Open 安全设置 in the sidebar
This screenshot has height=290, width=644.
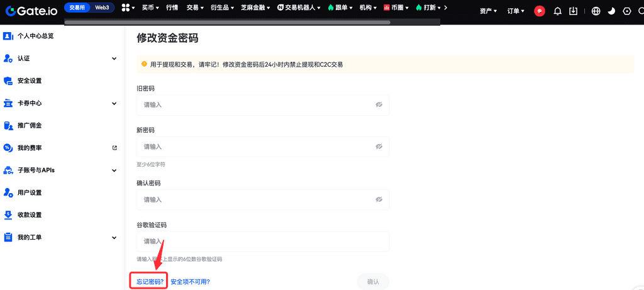click(30, 81)
